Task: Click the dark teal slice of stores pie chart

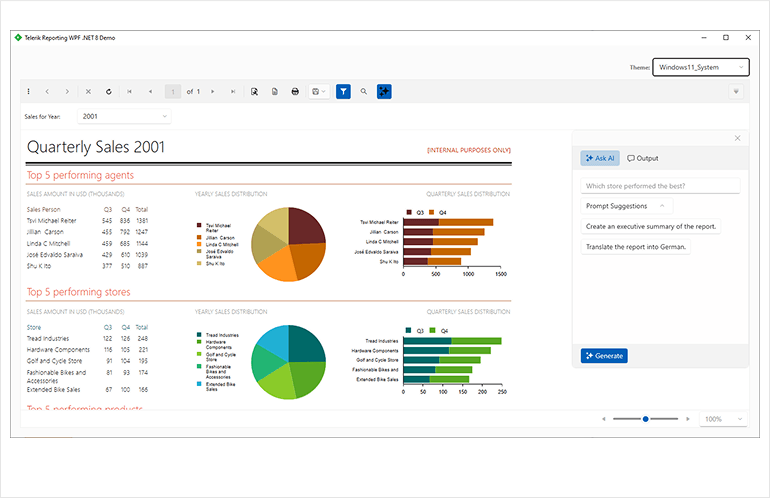Action: tap(304, 344)
